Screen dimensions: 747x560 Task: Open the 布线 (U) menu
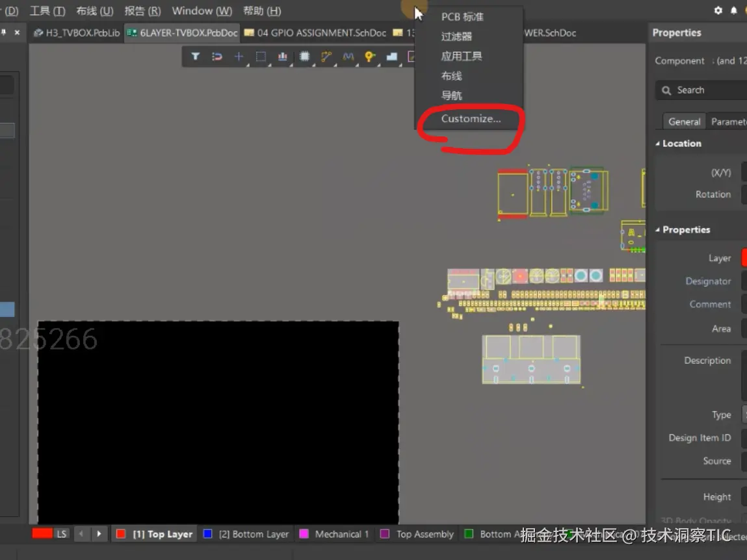click(95, 10)
